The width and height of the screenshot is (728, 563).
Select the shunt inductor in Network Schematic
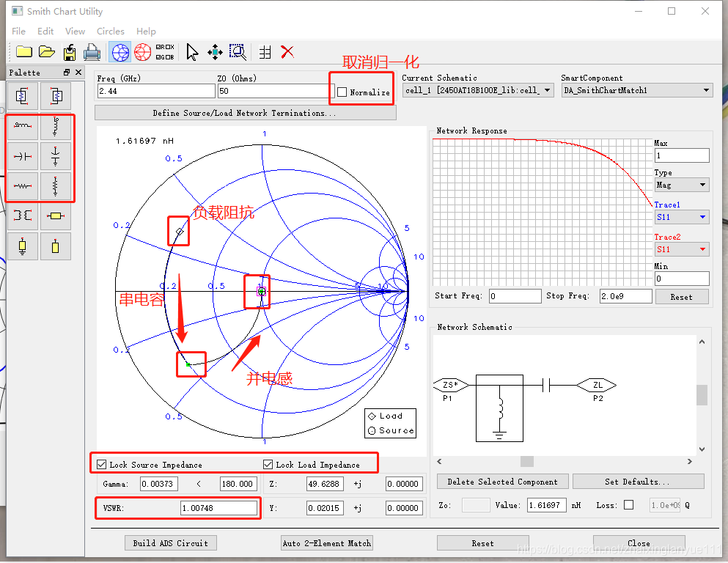tap(500, 408)
